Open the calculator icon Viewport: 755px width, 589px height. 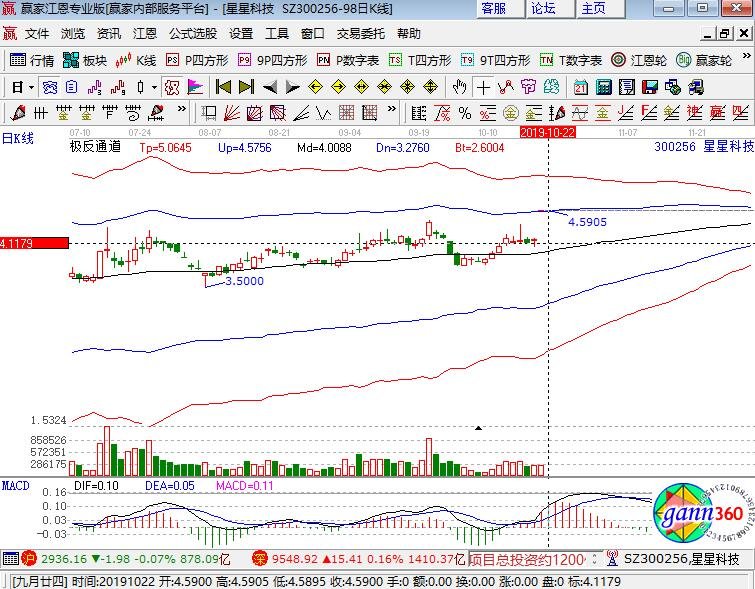(604, 88)
